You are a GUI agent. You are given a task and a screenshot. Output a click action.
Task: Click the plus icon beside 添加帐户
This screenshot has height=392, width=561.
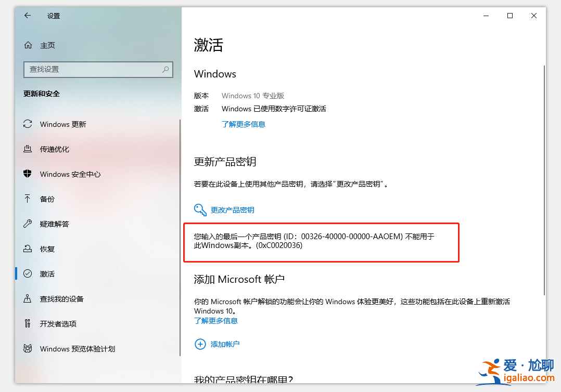pos(200,344)
